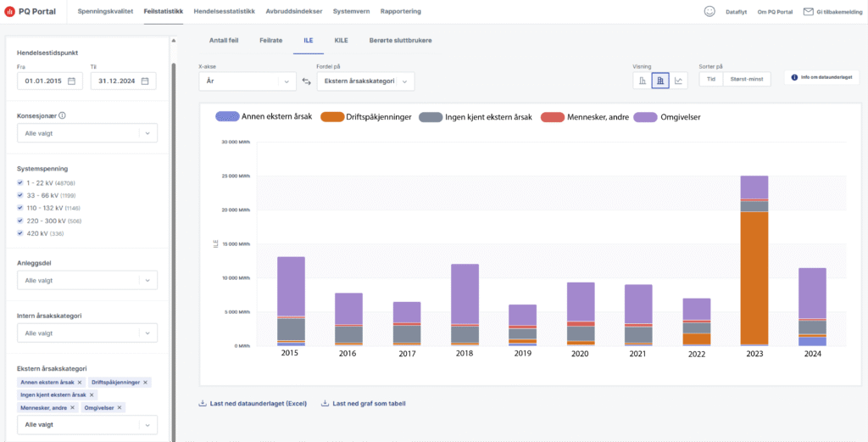The image size is (868, 442).
Task: Open the Anleggsdel dropdown
Action: click(86, 280)
